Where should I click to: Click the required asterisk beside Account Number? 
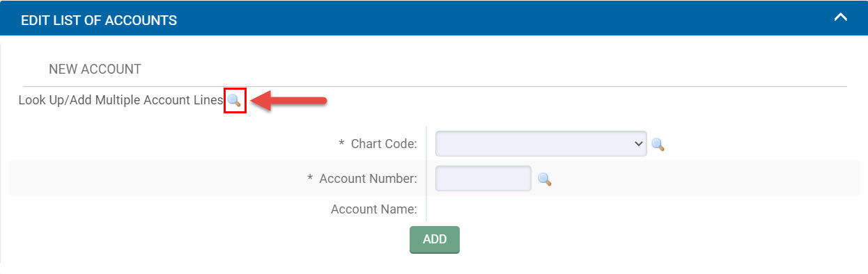(310, 179)
